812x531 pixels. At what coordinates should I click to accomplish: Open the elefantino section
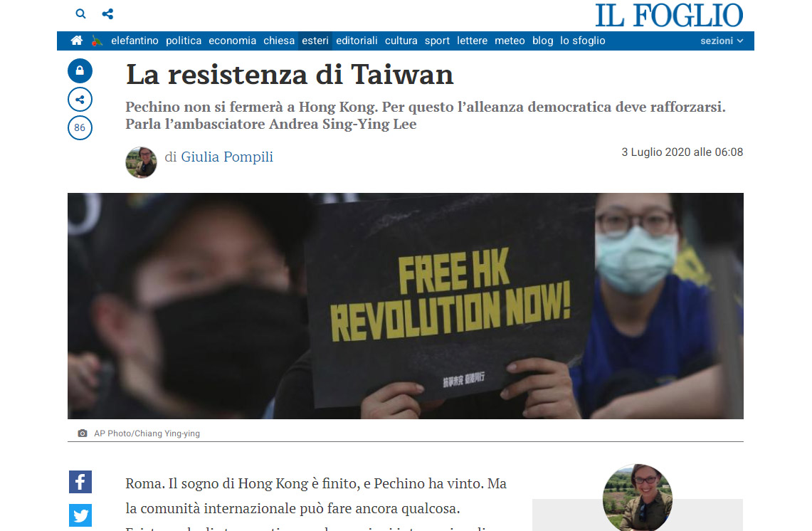135,41
